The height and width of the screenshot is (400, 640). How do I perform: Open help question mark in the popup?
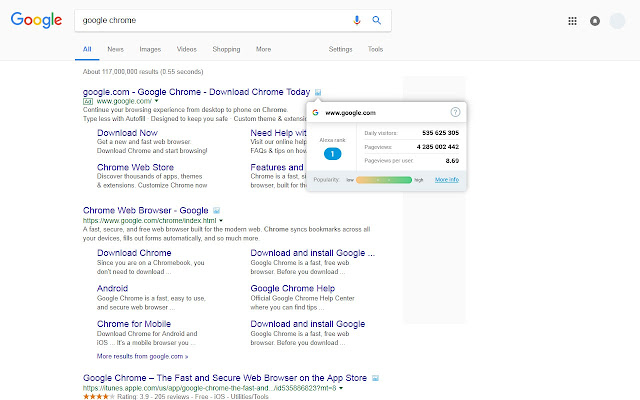(x=455, y=112)
